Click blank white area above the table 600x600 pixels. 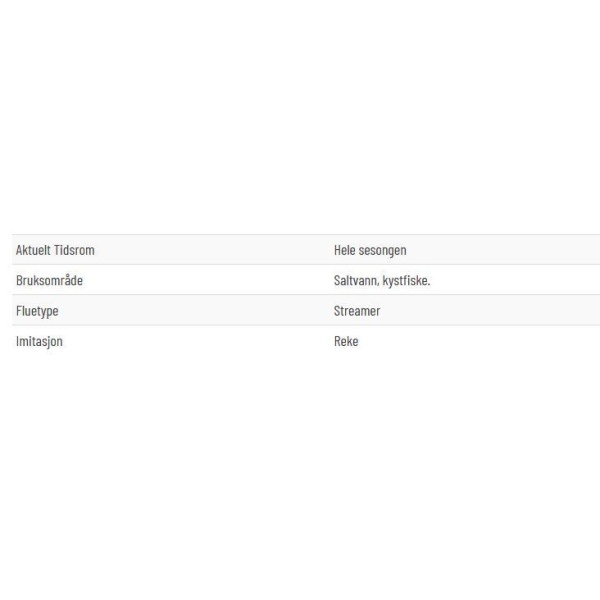pyautogui.click(x=300, y=120)
